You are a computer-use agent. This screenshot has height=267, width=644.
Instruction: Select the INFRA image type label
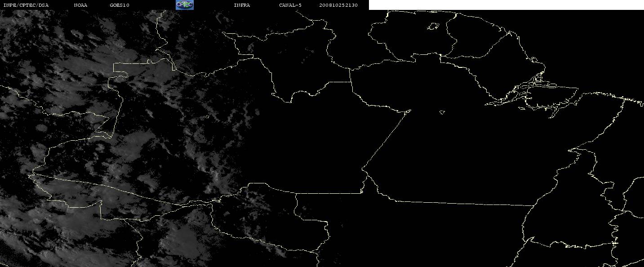pyautogui.click(x=242, y=5)
